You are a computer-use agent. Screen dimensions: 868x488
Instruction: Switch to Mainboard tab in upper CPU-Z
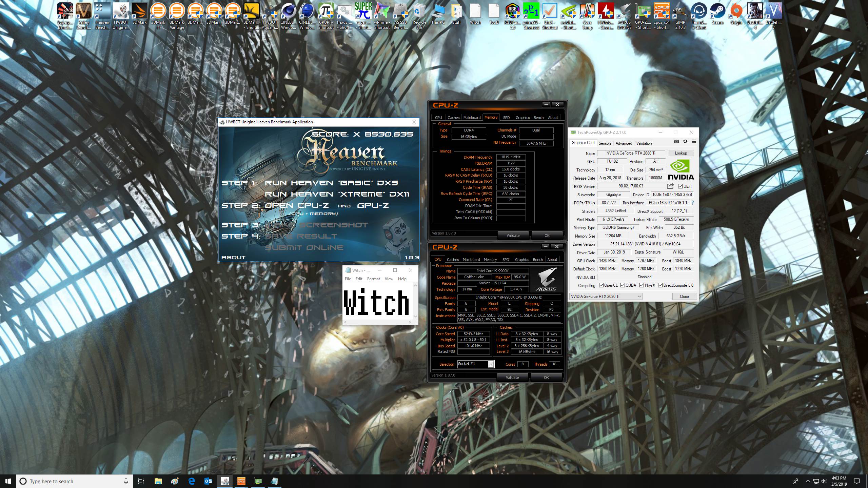[472, 118]
